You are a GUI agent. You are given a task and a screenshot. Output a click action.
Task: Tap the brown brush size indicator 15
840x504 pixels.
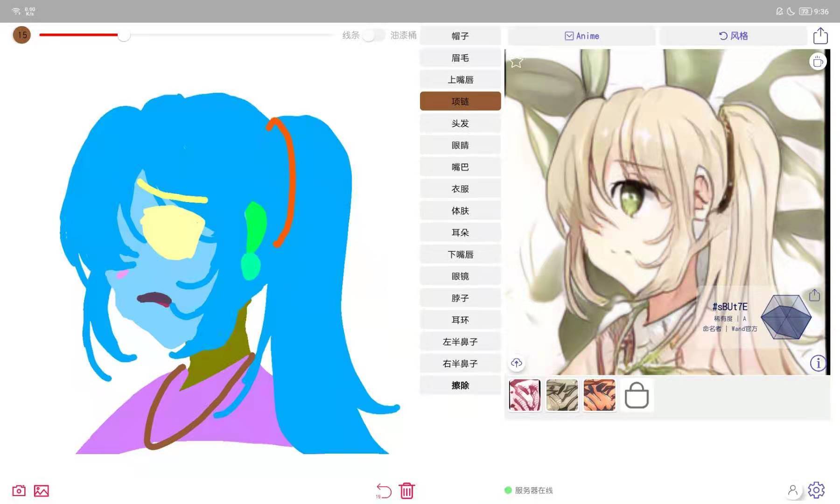pos(22,35)
